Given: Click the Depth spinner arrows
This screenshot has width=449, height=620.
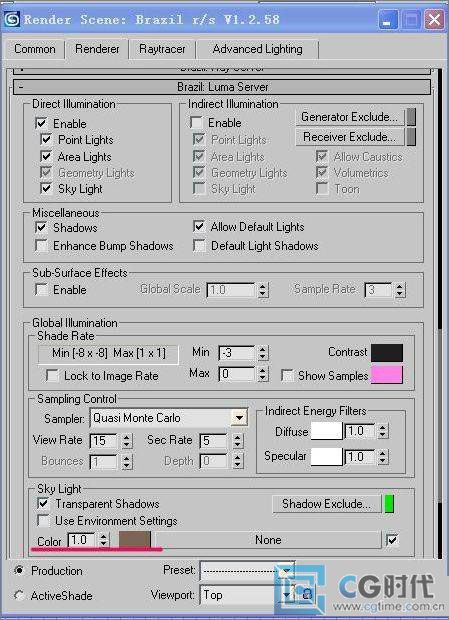Looking at the screenshot, I should coord(237,461).
